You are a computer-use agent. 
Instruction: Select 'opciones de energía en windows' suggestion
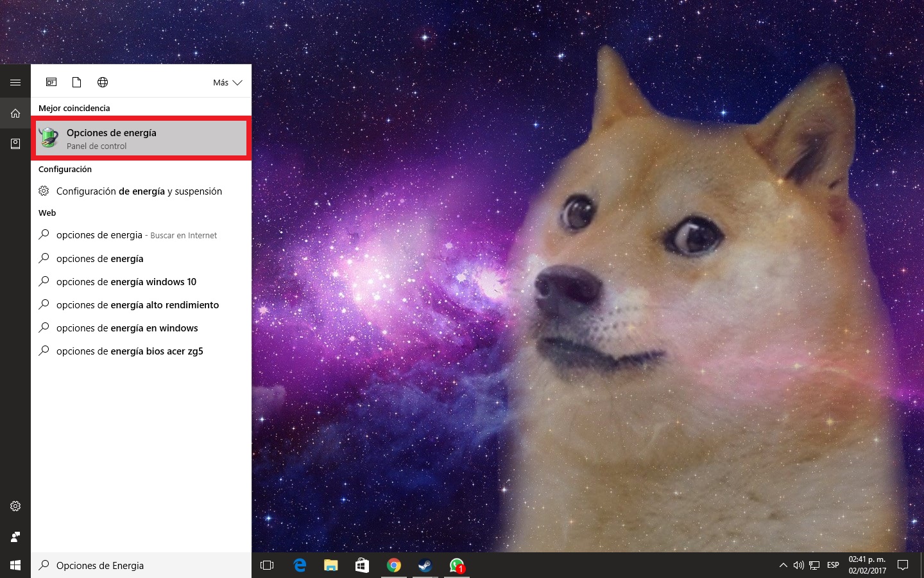141,328
